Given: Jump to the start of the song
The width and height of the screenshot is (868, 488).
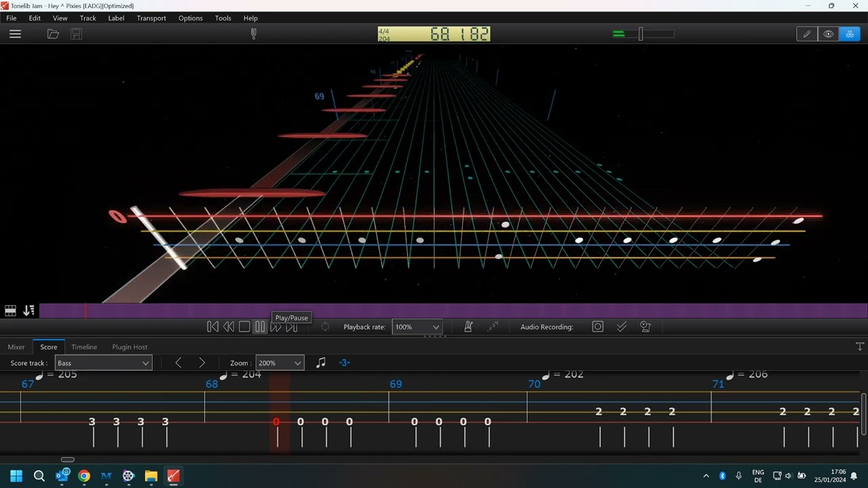Looking at the screenshot, I should 213,327.
